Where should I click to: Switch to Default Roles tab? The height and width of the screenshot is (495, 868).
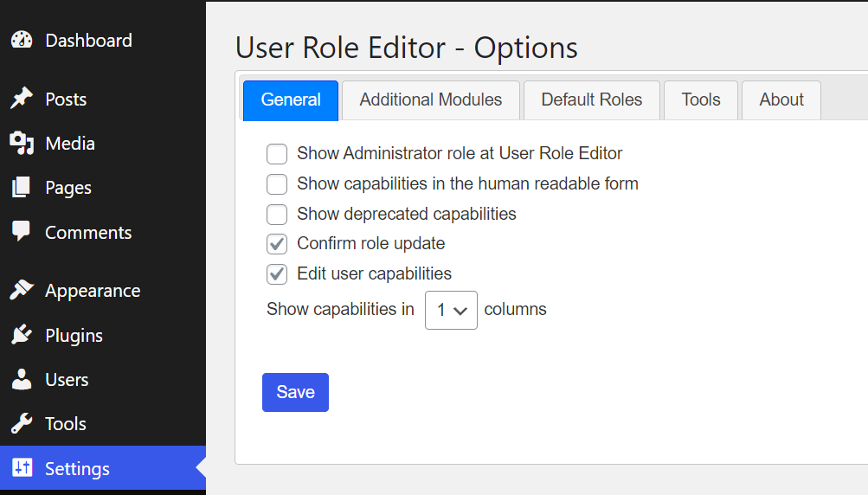point(592,100)
